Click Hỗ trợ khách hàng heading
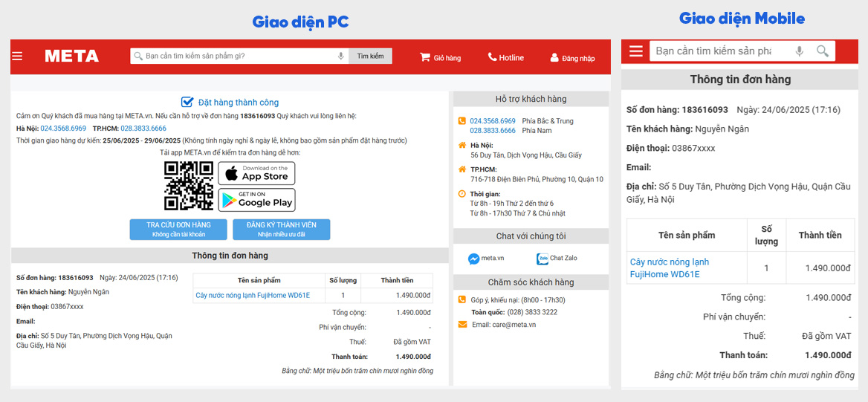The image size is (868, 402). point(531,99)
